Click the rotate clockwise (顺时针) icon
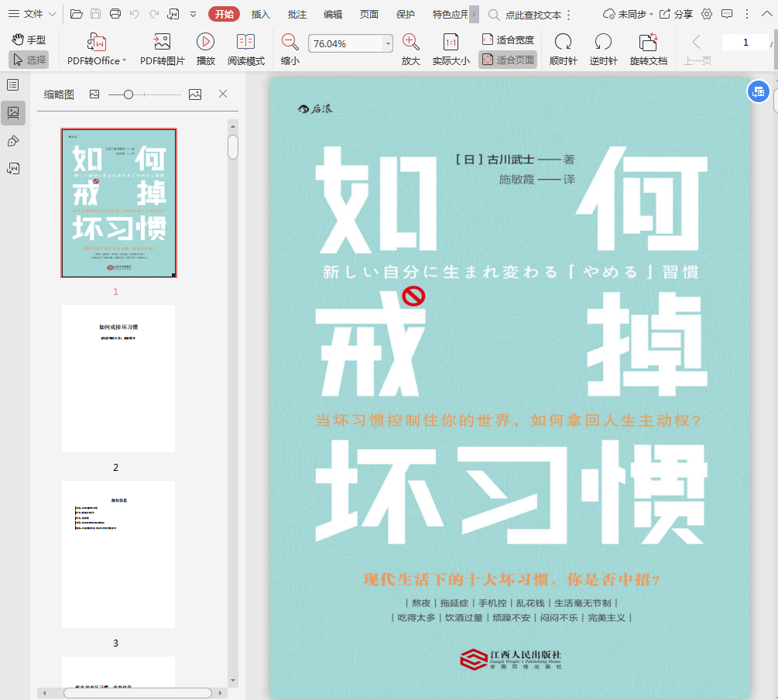 tap(563, 43)
